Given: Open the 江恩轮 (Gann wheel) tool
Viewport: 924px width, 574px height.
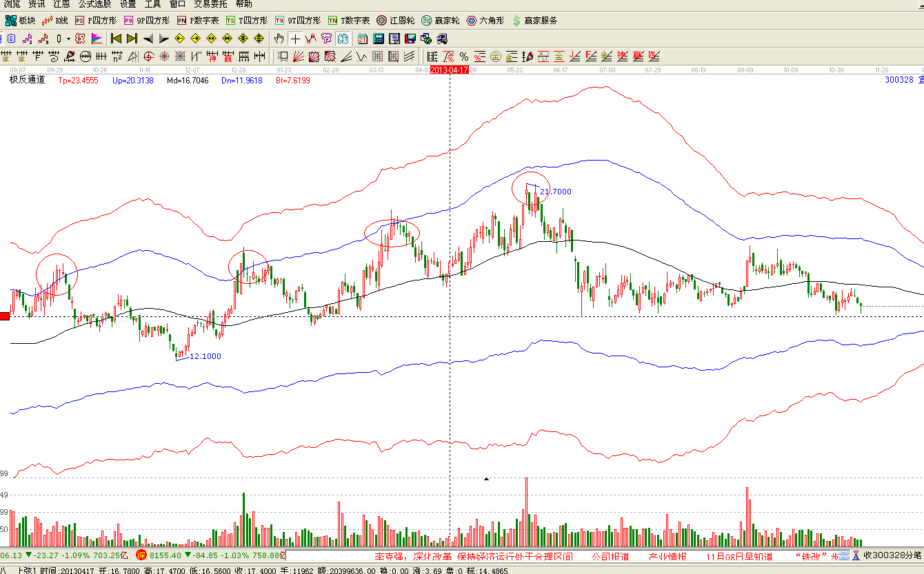Looking at the screenshot, I should 396,21.
